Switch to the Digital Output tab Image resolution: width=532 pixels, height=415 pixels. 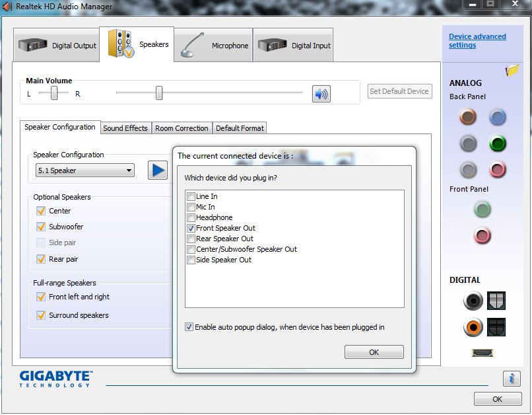tap(57, 45)
